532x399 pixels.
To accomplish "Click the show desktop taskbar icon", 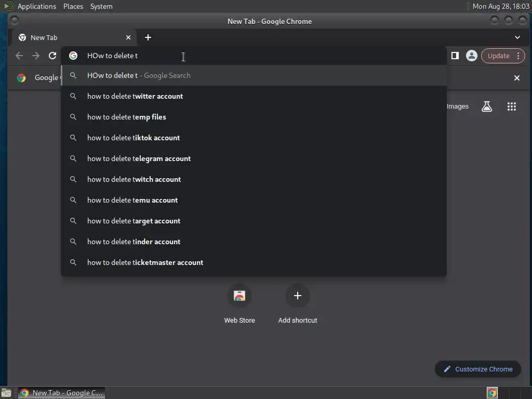I will (6, 393).
